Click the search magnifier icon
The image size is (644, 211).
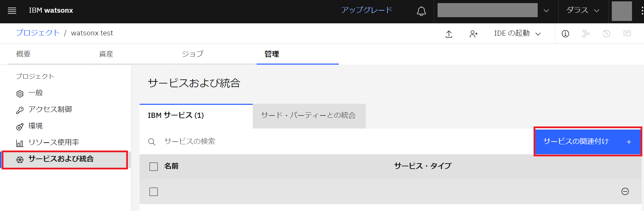click(152, 142)
